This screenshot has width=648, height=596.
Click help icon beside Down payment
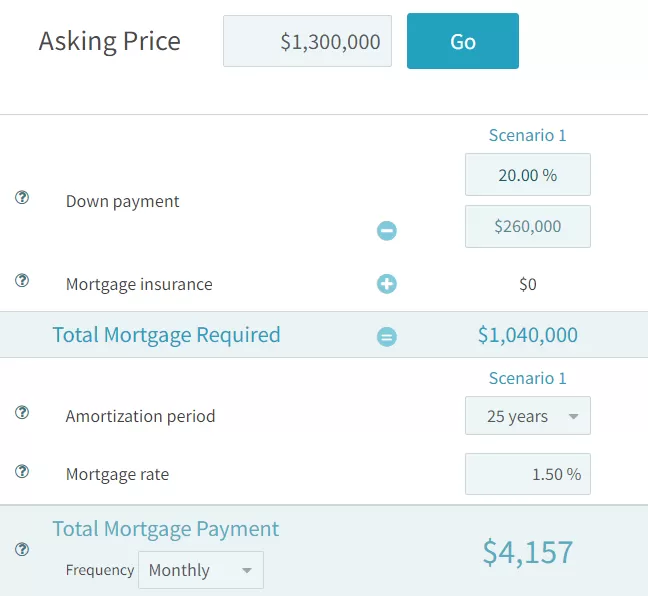coord(22,198)
